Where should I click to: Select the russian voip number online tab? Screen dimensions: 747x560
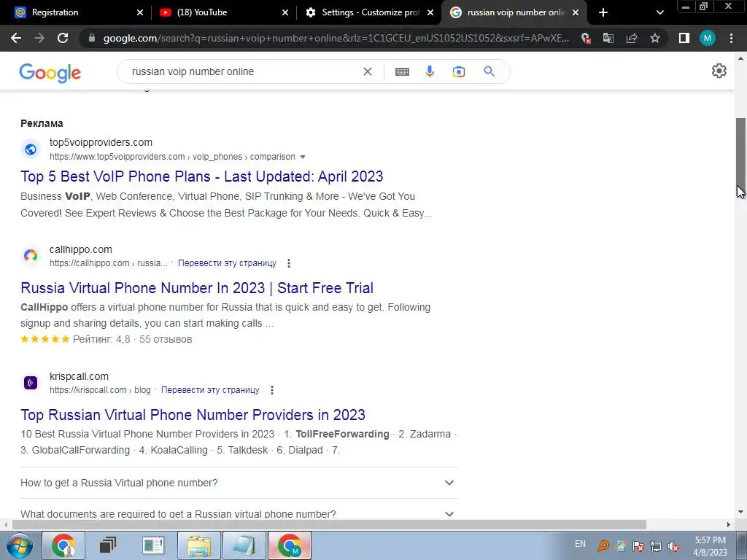514,12
